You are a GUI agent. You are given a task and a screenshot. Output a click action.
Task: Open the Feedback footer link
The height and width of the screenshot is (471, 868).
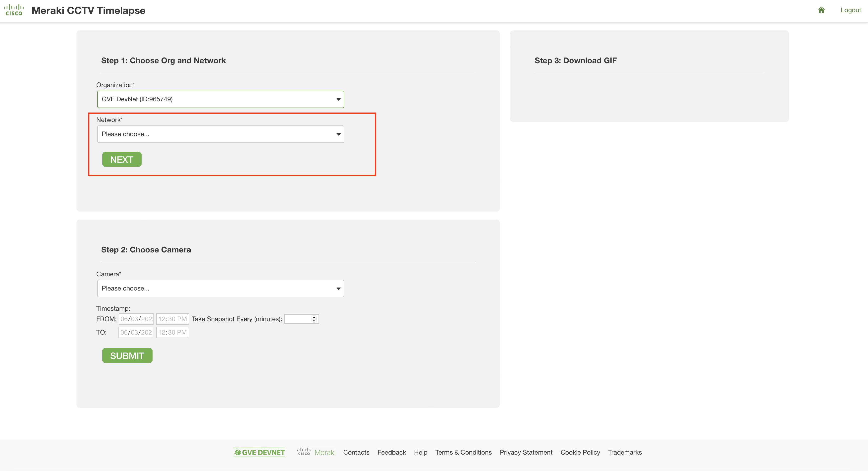tap(391, 452)
